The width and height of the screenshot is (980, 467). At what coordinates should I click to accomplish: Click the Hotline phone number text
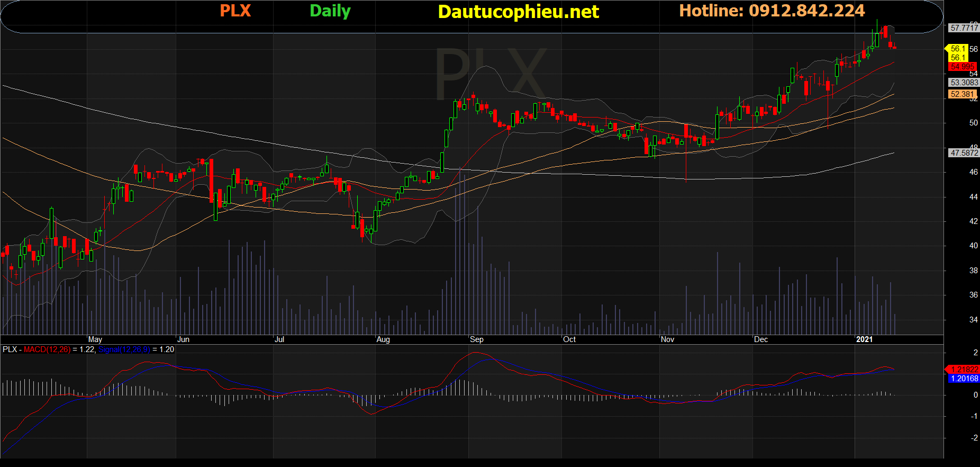pyautogui.click(x=772, y=11)
